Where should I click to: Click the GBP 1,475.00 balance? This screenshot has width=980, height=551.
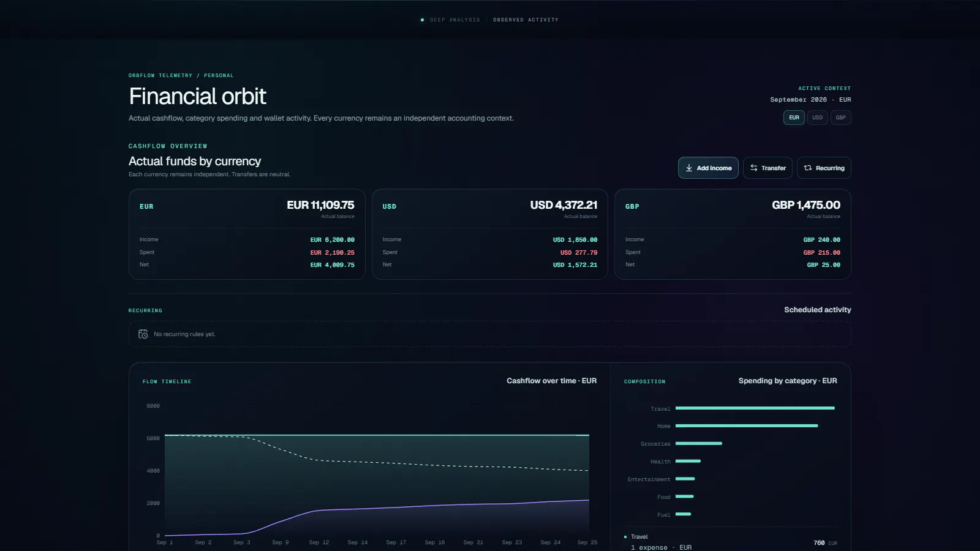806,205
